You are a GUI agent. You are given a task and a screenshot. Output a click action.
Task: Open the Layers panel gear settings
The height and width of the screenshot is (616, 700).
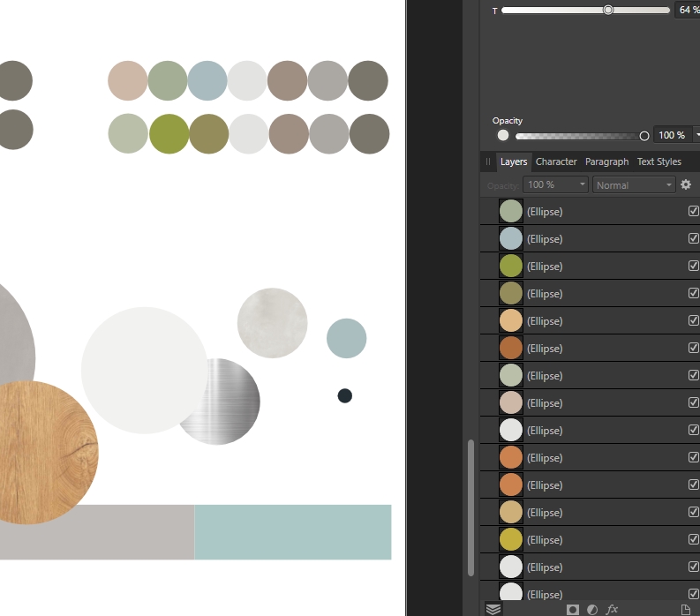tap(686, 184)
